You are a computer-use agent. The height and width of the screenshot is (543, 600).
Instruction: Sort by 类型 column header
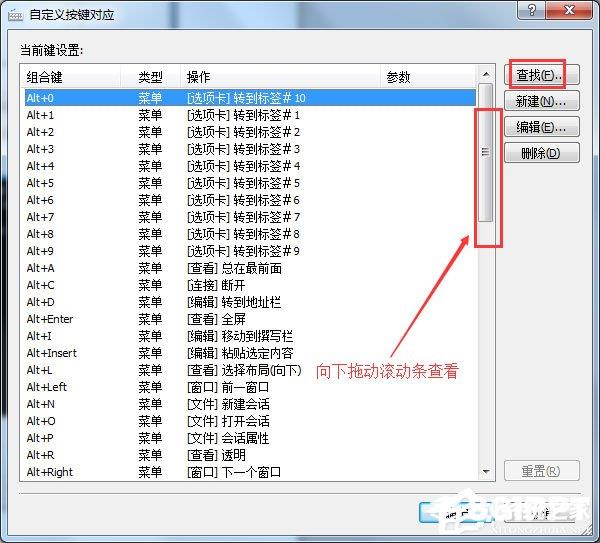151,77
